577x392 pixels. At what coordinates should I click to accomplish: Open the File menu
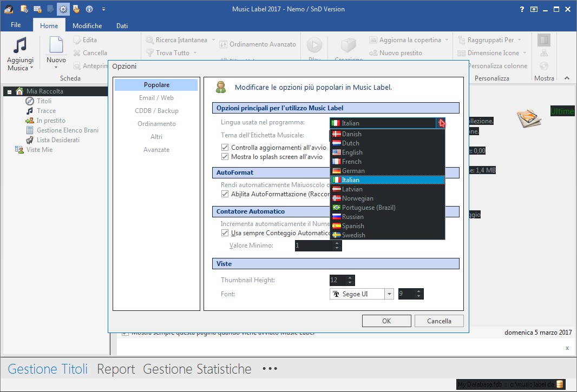[x=16, y=25]
